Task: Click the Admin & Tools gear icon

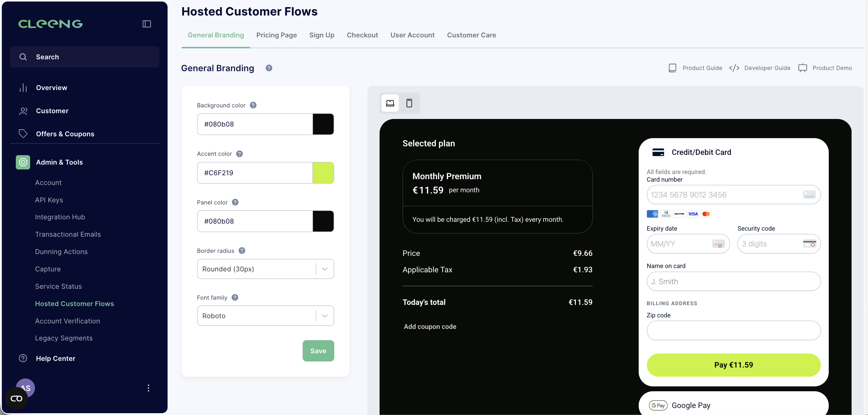Action: [23, 162]
